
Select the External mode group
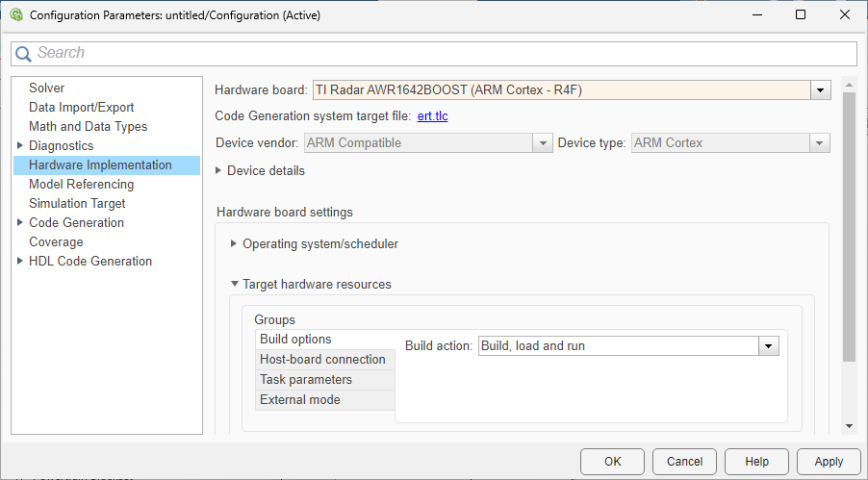299,400
